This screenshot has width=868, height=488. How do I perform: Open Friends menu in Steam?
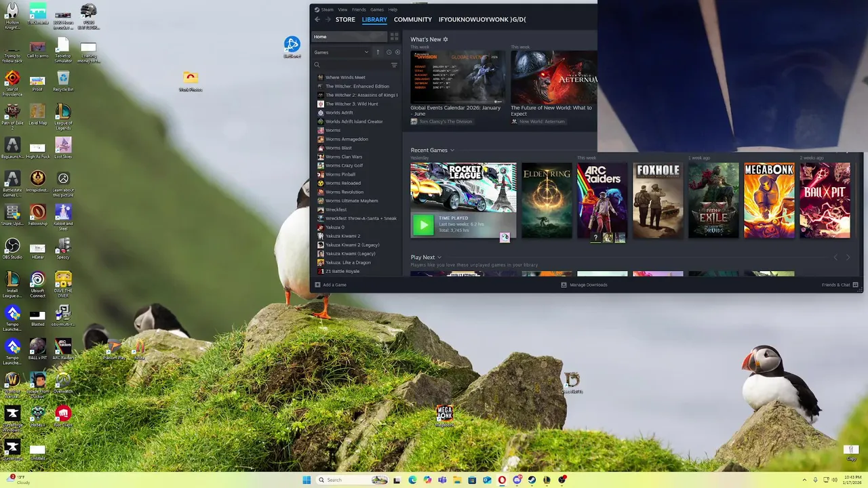tap(359, 9)
